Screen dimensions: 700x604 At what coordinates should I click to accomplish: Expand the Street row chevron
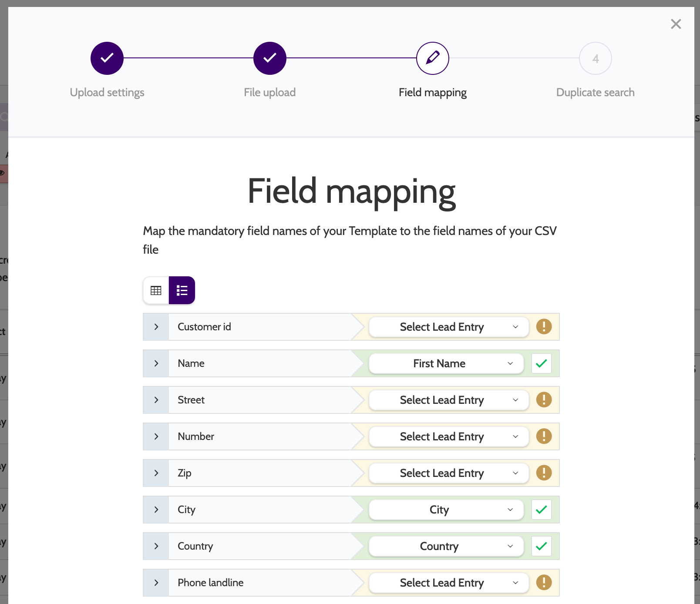(156, 400)
